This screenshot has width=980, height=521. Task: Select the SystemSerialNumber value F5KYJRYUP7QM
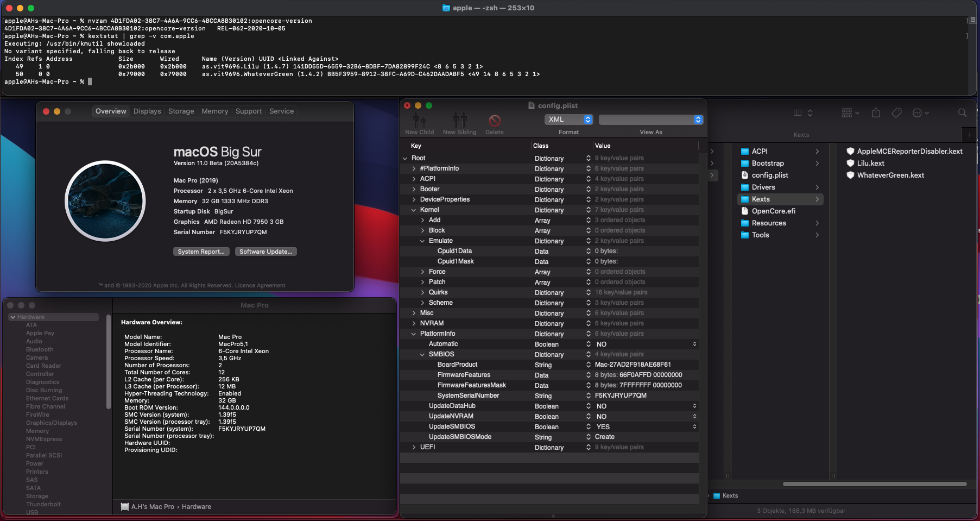tap(621, 396)
